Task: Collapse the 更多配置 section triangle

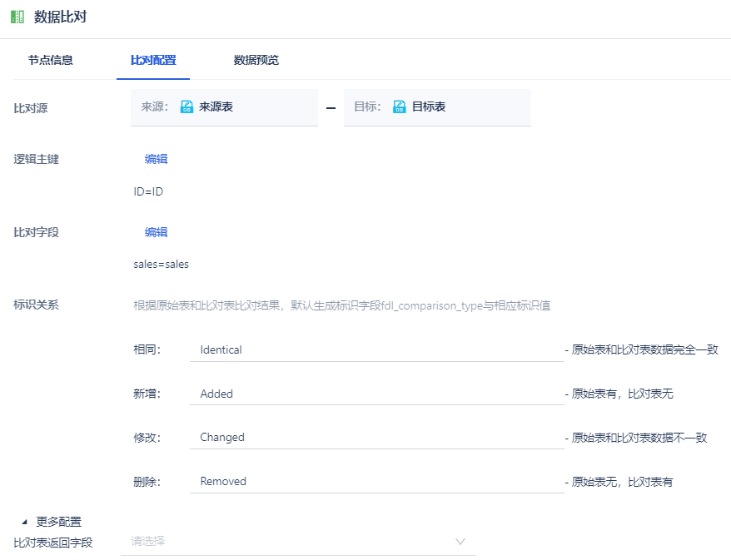Action: tap(25, 522)
